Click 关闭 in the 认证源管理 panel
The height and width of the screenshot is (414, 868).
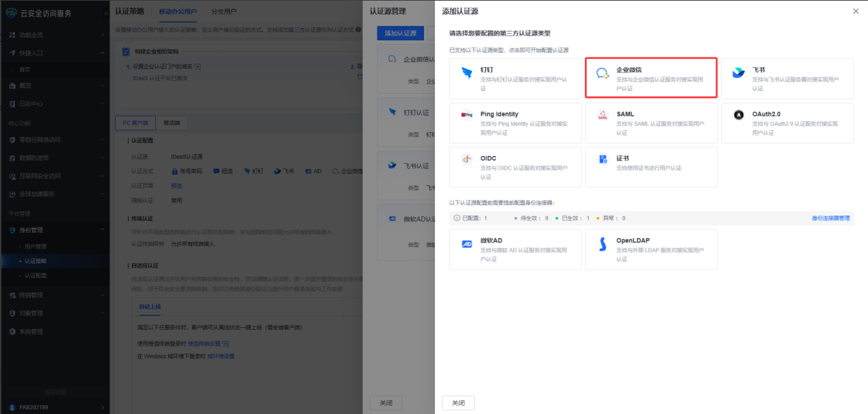(386, 403)
